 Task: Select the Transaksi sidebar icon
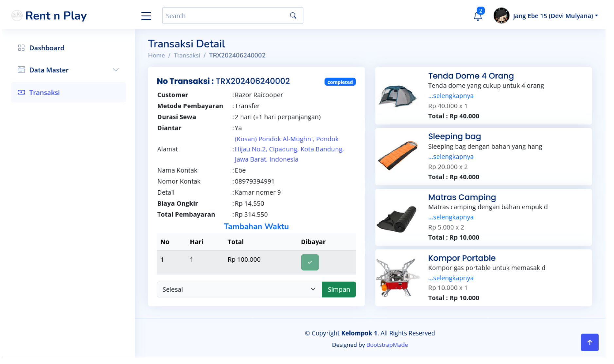coord(21,92)
